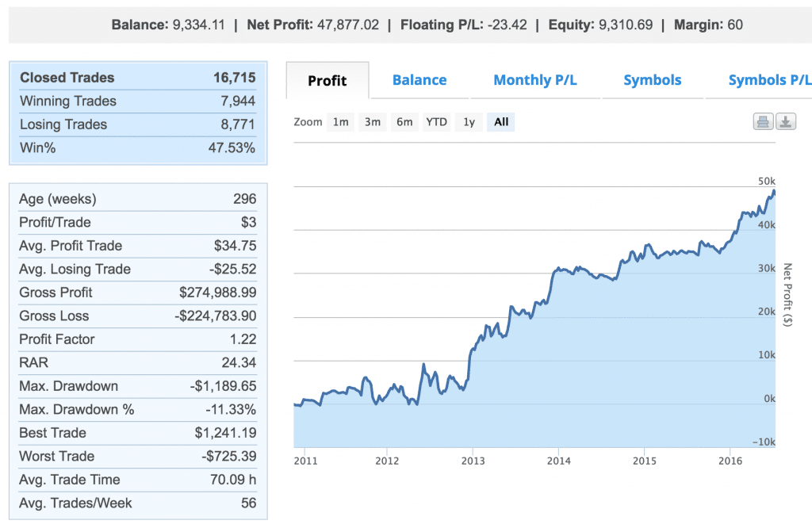Go to the Symbols P/L tab

(x=768, y=80)
